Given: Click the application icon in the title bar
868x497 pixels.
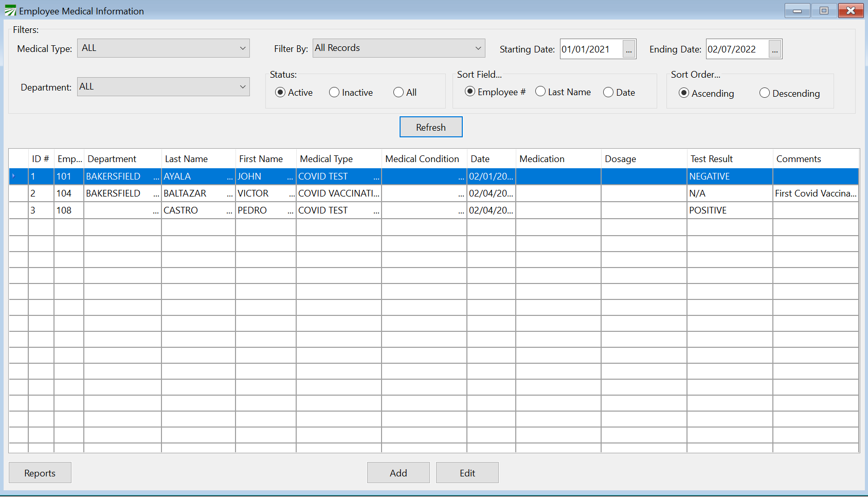Looking at the screenshot, I should [x=10, y=11].
